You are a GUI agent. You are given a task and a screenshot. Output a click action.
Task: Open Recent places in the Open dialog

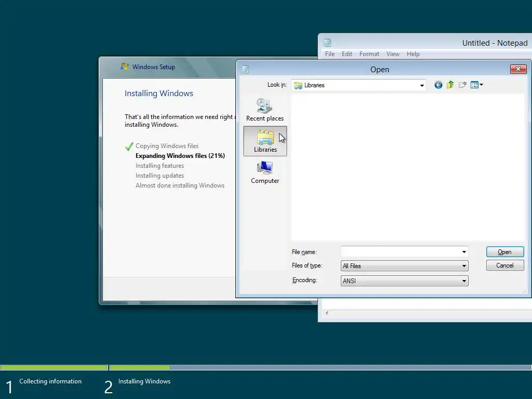tap(265, 110)
